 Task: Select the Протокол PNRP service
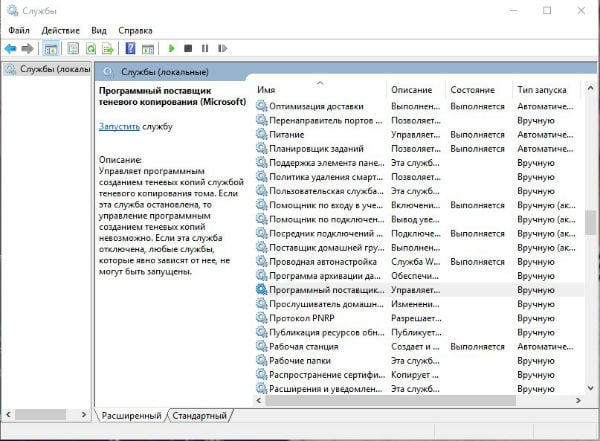tap(419, 318)
